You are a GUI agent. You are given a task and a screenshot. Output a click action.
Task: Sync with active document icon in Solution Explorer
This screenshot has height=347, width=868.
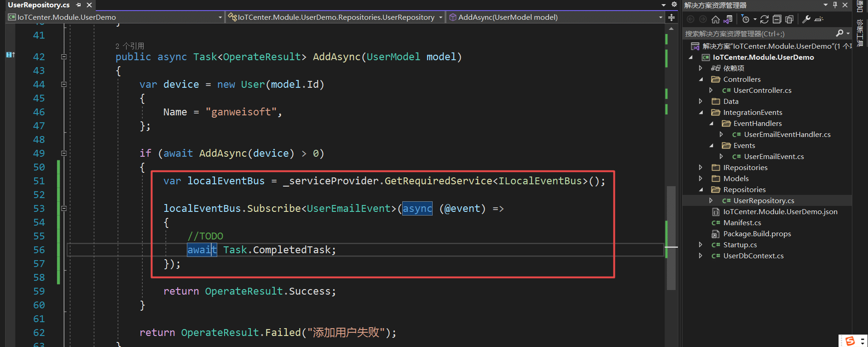click(764, 19)
